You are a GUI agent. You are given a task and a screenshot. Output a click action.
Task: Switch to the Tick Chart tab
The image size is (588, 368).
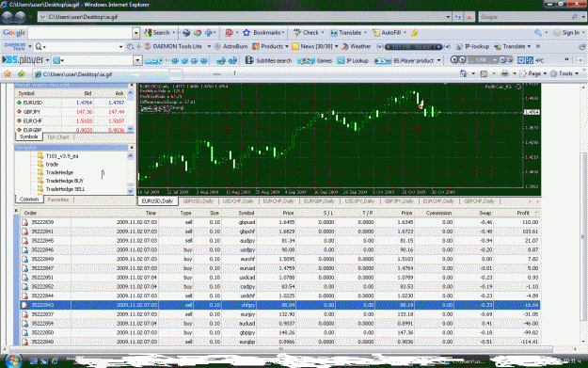pos(57,137)
